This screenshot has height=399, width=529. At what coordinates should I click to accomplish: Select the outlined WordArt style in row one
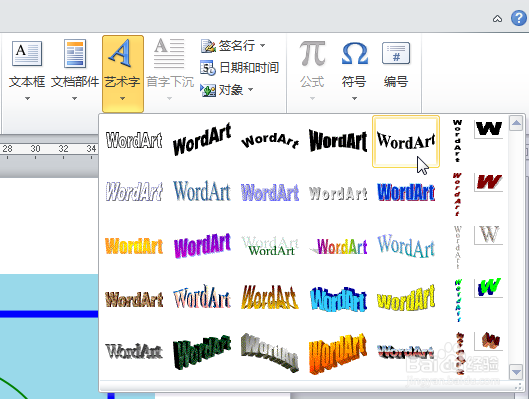(134, 140)
